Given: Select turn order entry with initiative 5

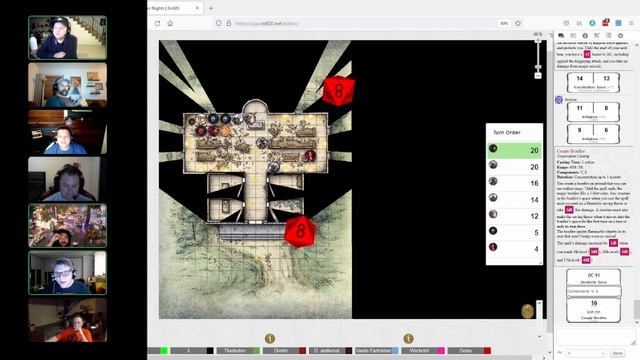Looking at the screenshot, I should (514, 232).
